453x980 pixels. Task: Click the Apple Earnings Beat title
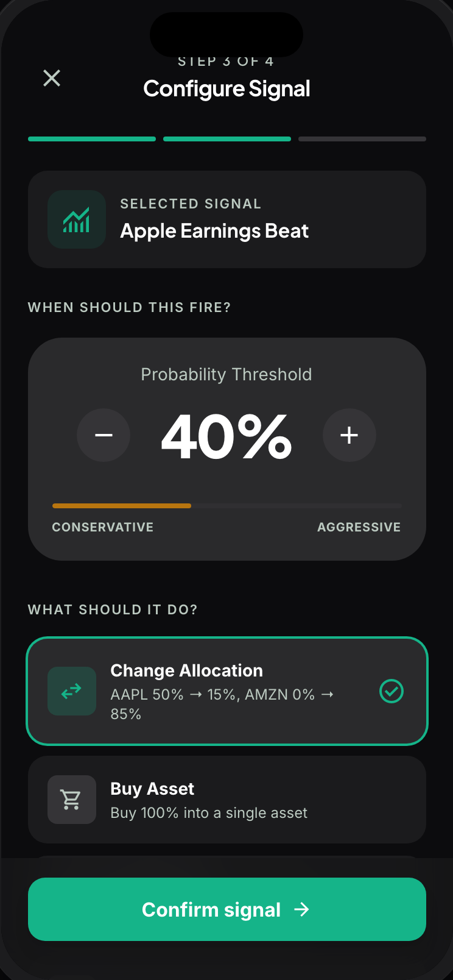click(214, 231)
